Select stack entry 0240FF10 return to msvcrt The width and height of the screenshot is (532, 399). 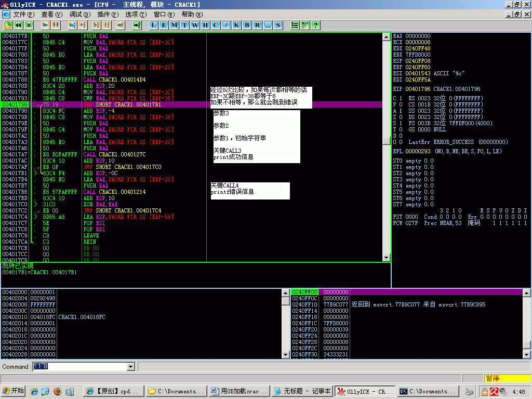(x=406, y=304)
